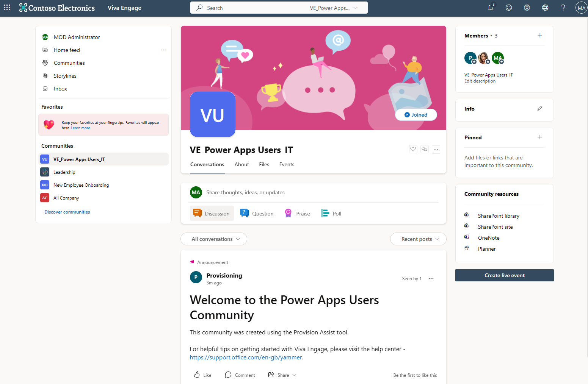Click the MA member avatar in Members
The image size is (588, 384).
(x=498, y=58)
